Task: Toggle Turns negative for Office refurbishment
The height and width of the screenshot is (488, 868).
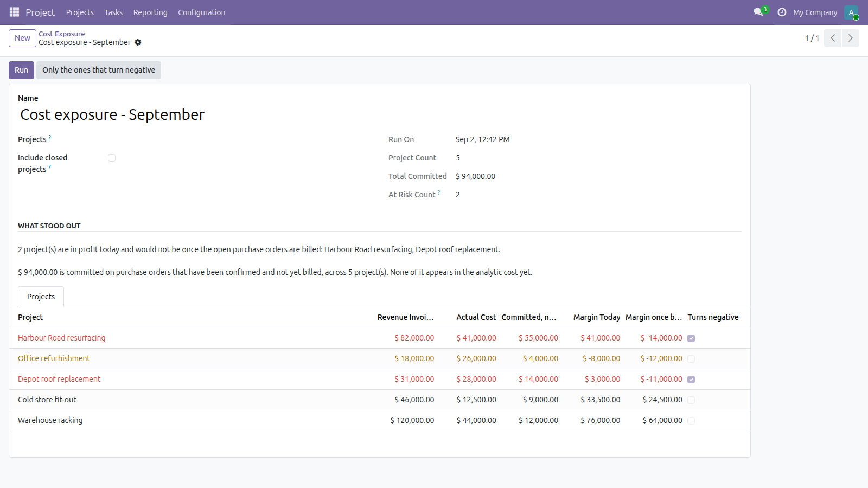Action: pyautogui.click(x=691, y=359)
